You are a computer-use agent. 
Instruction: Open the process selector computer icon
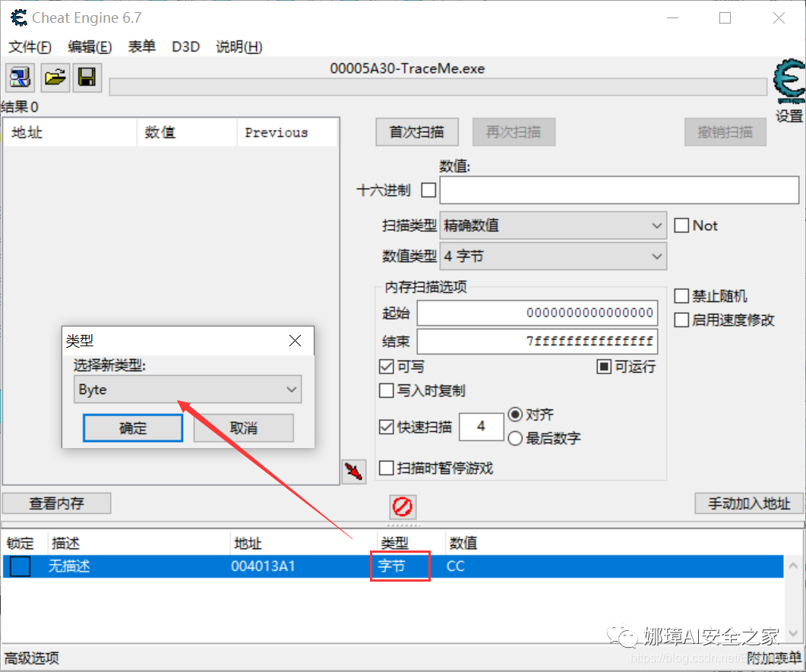pos(20,77)
